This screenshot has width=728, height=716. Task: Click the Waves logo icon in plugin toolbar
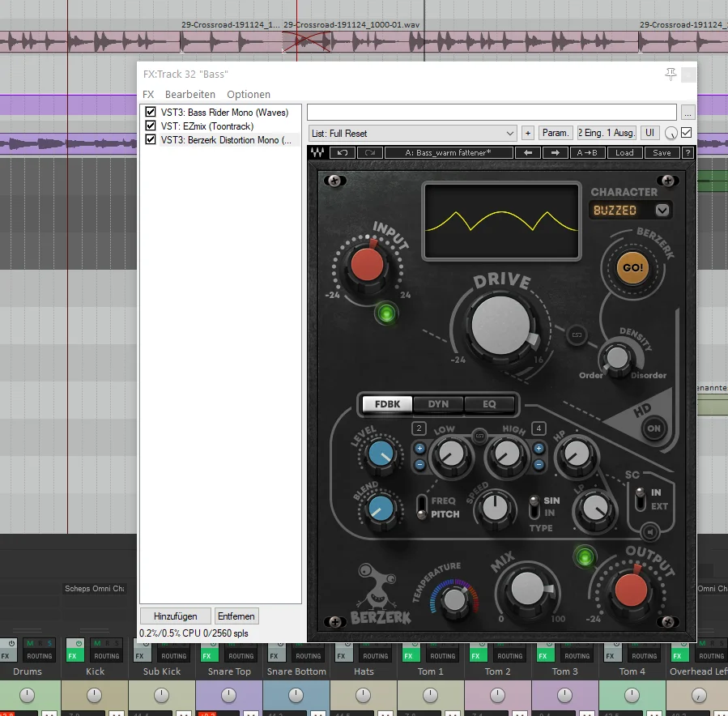click(318, 153)
